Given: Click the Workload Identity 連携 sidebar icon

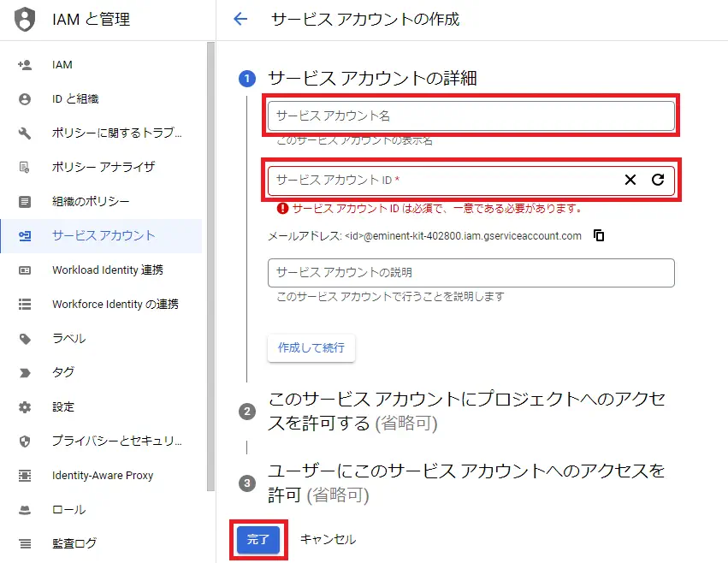Looking at the screenshot, I should click(25, 270).
